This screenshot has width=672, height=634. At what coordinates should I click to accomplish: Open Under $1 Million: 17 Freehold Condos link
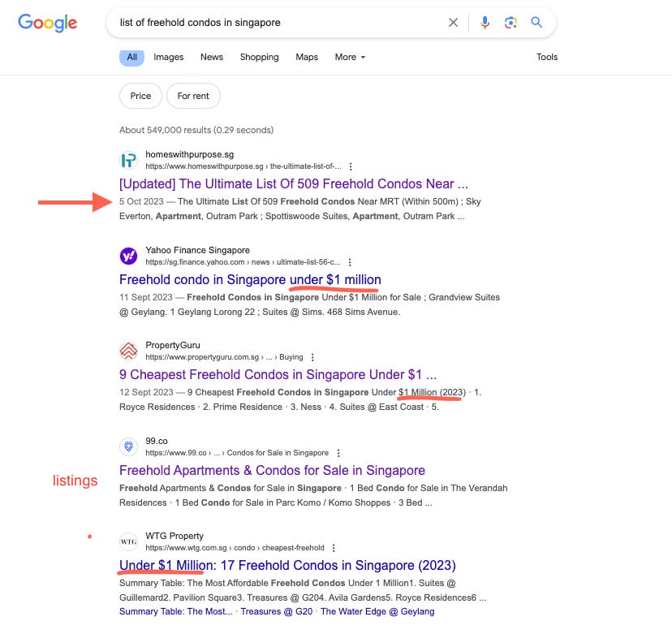287,566
